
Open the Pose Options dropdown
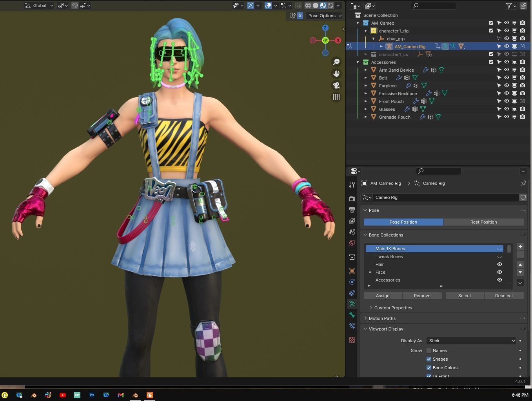(x=325, y=16)
